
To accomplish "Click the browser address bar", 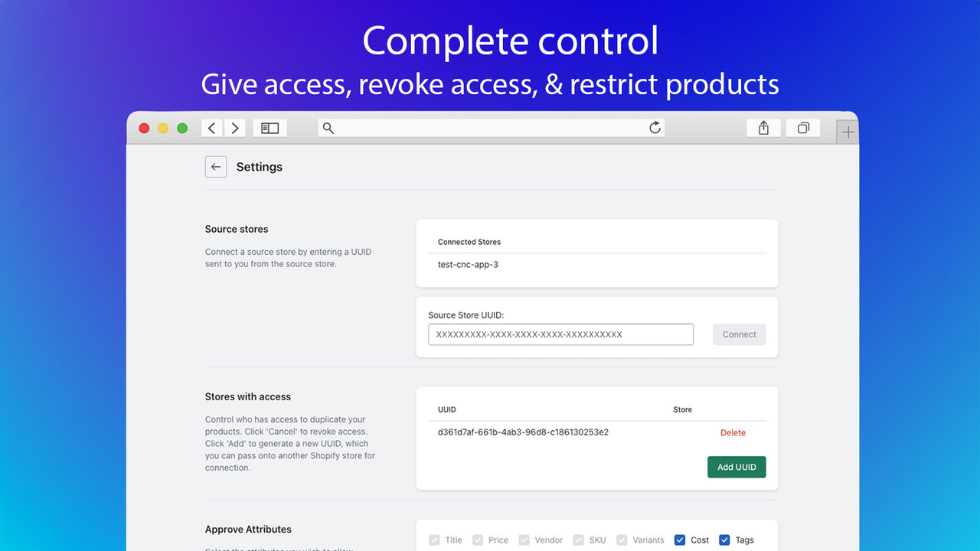I will (492, 129).
